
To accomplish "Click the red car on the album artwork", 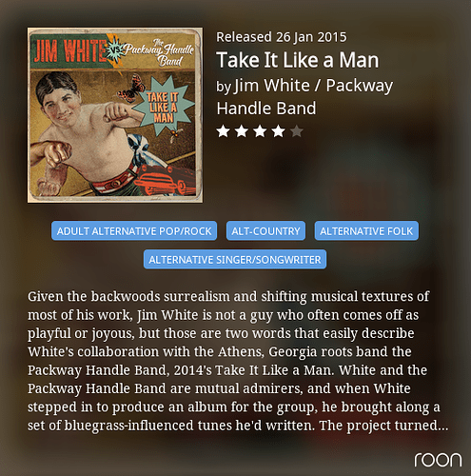I will tap(167, 181).
